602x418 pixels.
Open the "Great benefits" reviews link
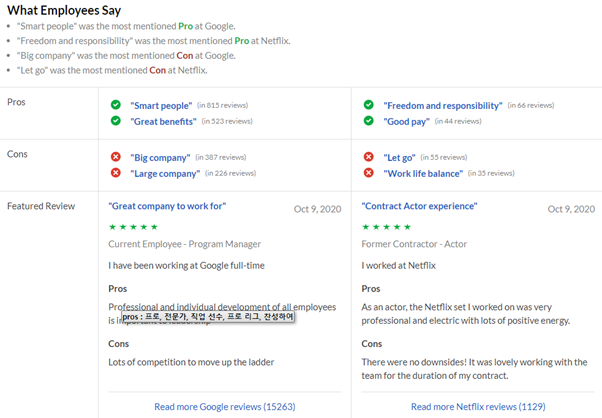(x=164, y=121)
